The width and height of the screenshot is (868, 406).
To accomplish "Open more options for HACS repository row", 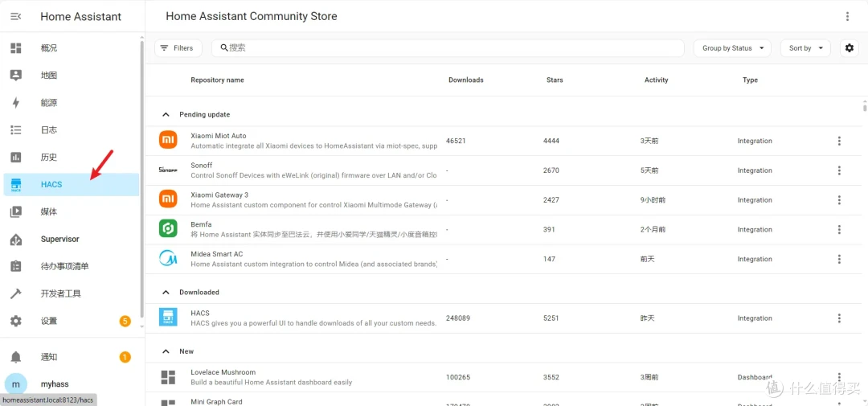I will tap(839, 318).
